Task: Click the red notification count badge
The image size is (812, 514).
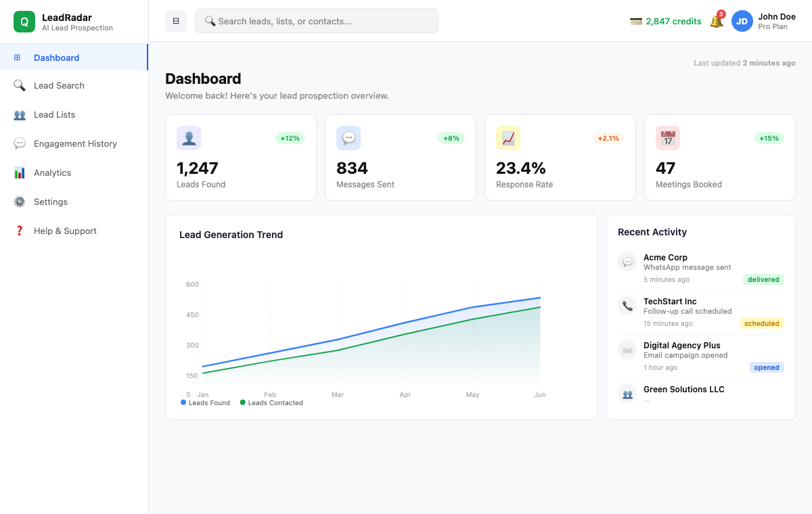Action: pos(721,14)
